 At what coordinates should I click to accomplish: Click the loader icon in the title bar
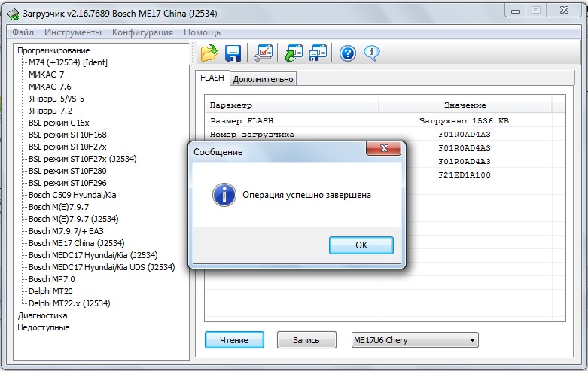pos(13,14)
